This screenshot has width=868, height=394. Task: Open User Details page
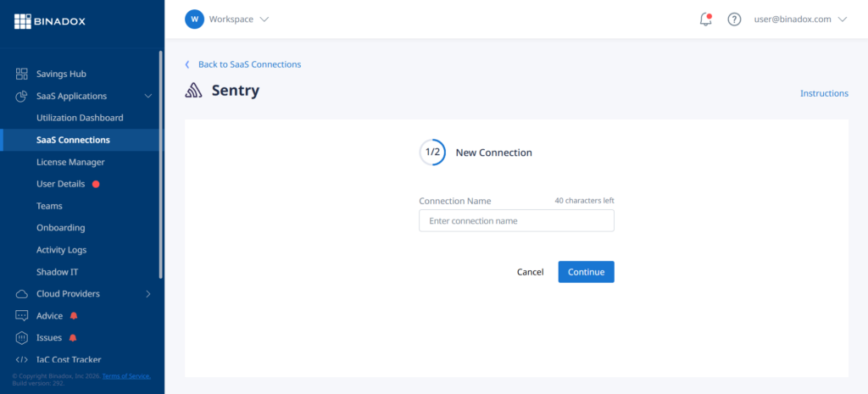[61, 184]
